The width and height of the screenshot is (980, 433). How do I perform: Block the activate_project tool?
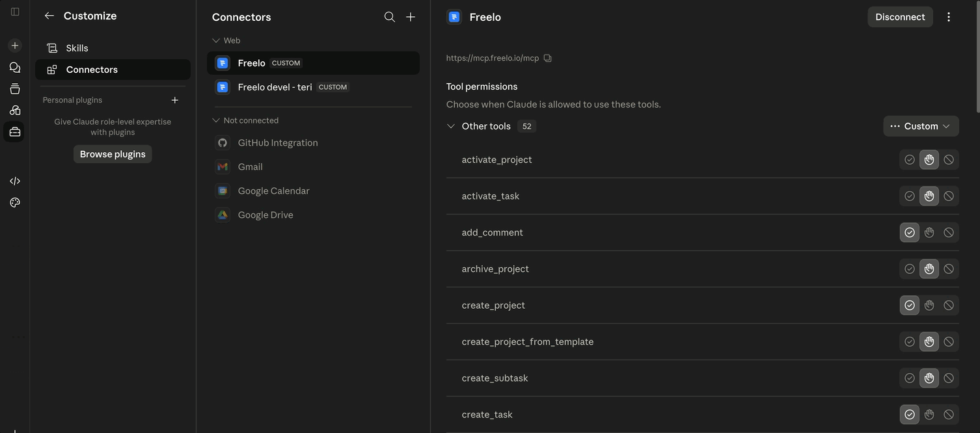[949, 160]
